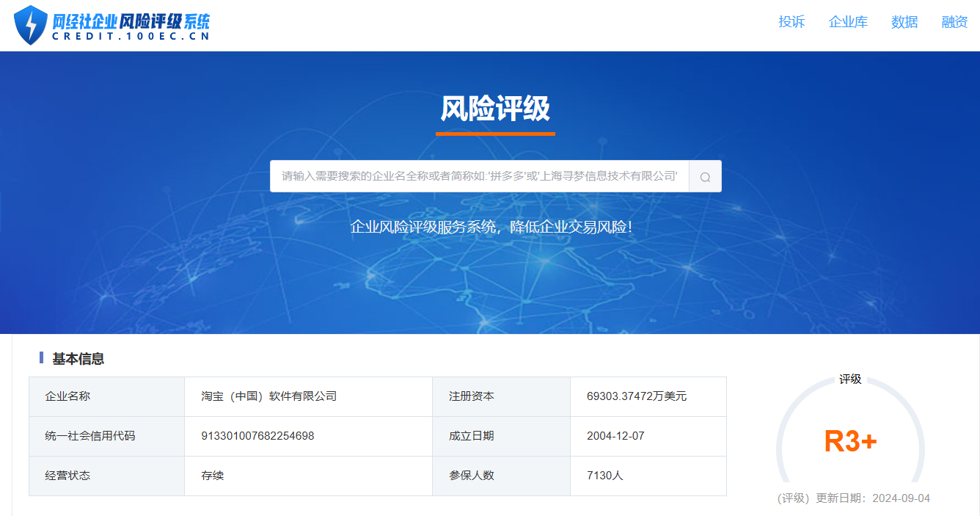Select the 注册资本 label cell
The image size is (980, 516).
pyautogui.click(x=501, y=396)
